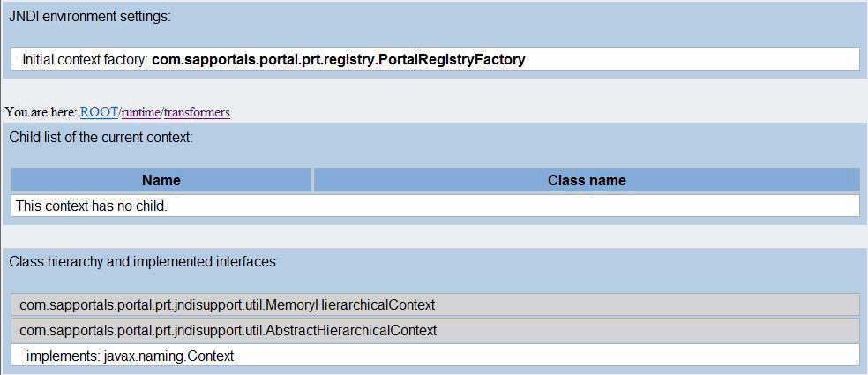The width and height of the screenshot is (868, 375).
Task: Click the 'Child list of the current context:' heading
Action: 101,137
